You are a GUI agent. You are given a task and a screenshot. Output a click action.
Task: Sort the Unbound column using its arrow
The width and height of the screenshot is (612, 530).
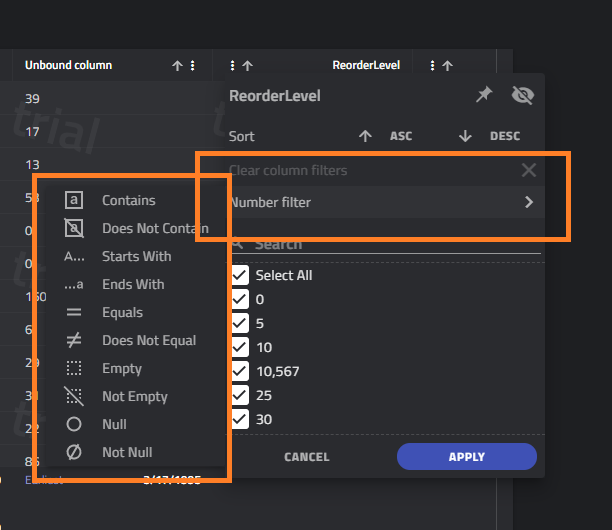[x=177, y=66]
